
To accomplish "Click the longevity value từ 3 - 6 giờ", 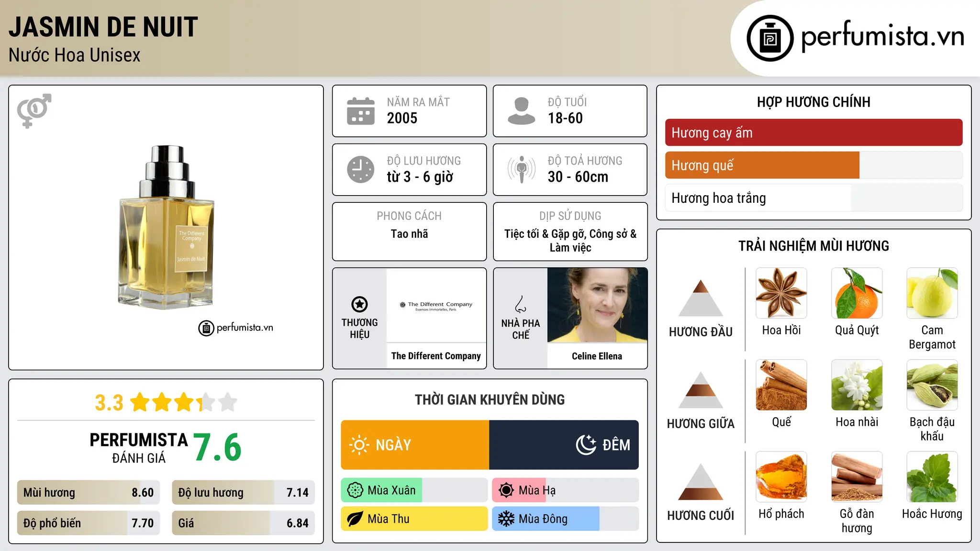I will pos(420,177).
